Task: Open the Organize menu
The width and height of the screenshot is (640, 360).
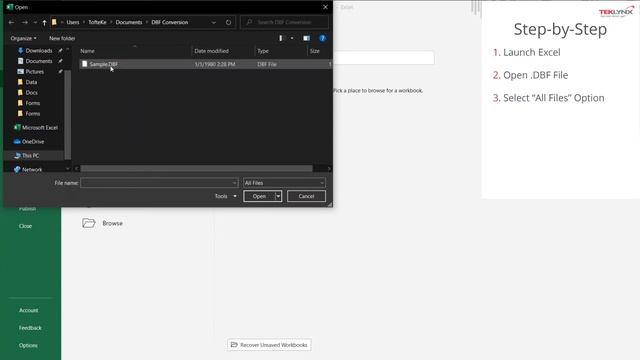Action: [x=23, y=38]
